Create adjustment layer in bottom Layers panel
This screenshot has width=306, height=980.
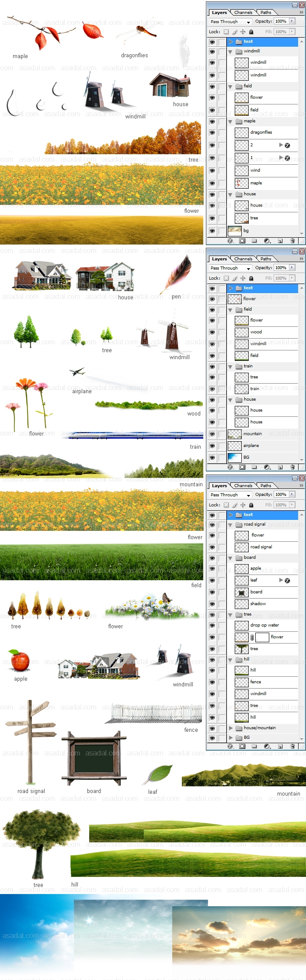coord(267,746)
